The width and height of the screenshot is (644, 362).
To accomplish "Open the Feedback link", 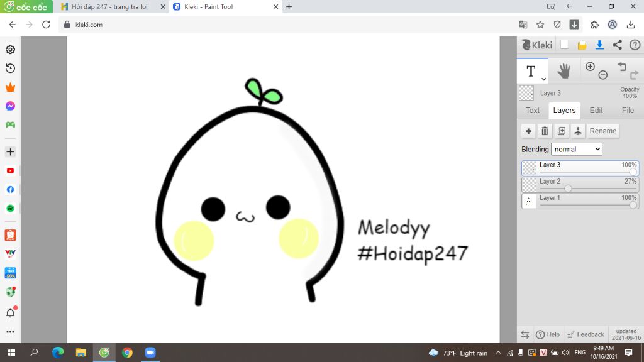I will (586, 334).
